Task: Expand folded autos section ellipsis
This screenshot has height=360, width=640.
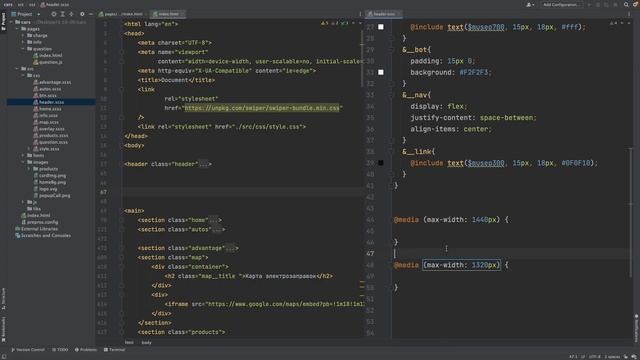Action: click(216, 229)
